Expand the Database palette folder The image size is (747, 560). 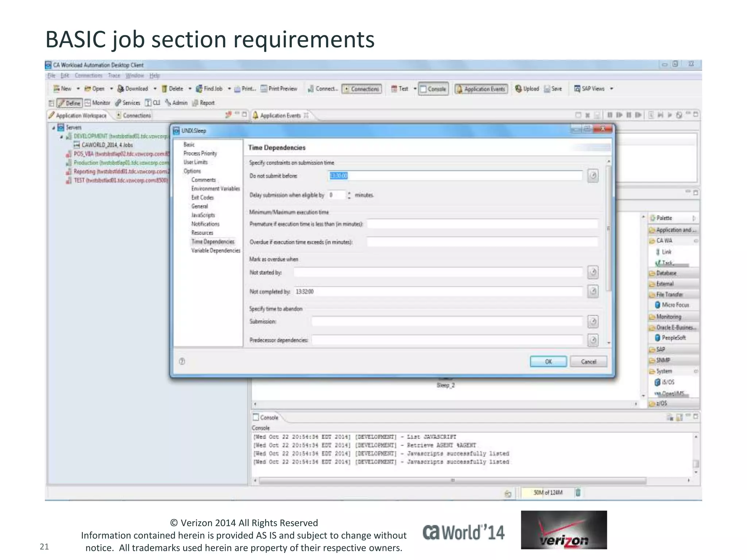pos(674,273)
